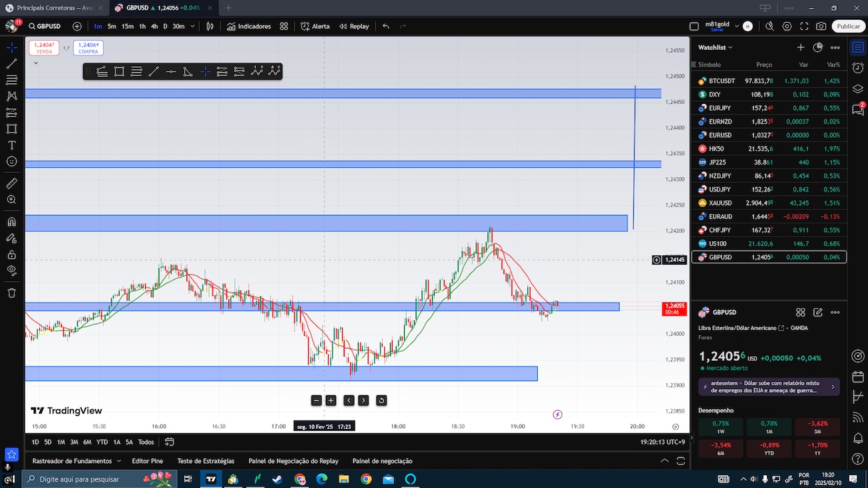Toggle lock all drawings
Viewport: 868px width, 488px height.
click(11, 254)
